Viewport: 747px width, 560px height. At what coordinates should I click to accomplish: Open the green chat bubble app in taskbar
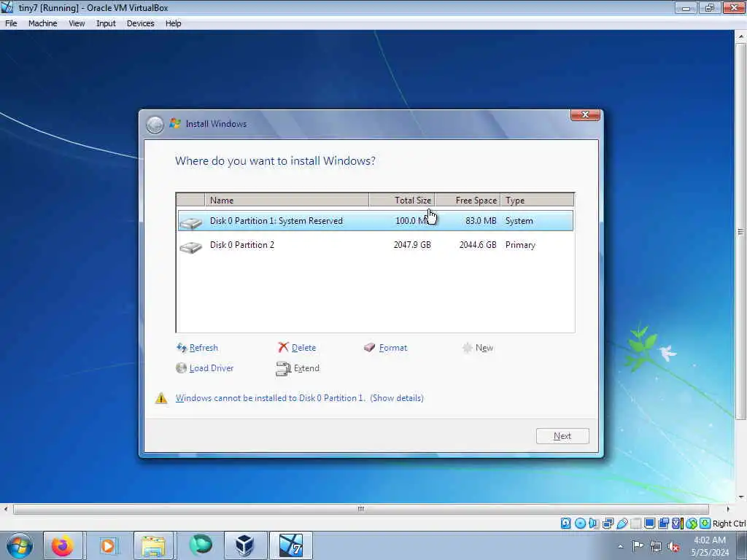point(200,545)
